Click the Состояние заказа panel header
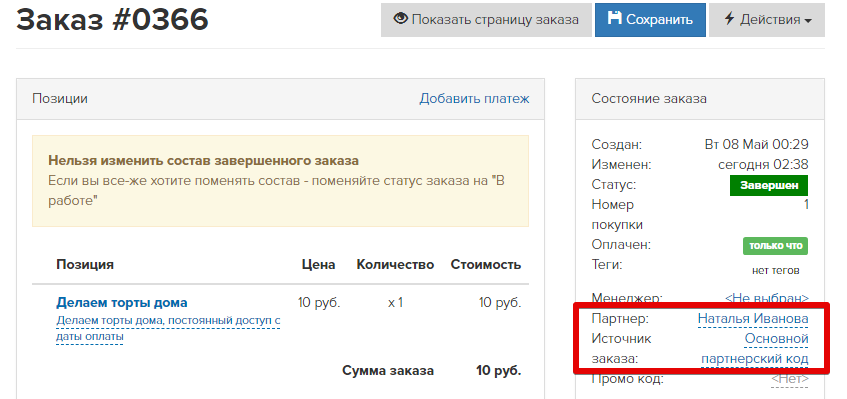 (700, 99)
